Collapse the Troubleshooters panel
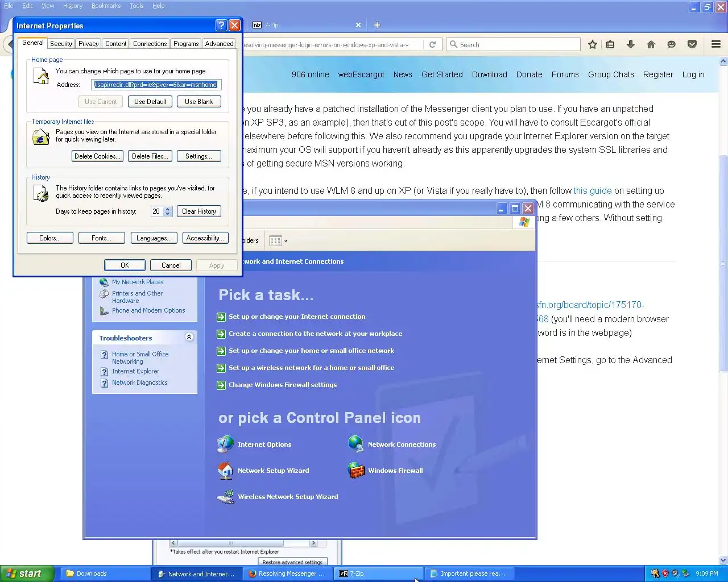The height and width of the screenshot is (582, 728). point(189,337)
